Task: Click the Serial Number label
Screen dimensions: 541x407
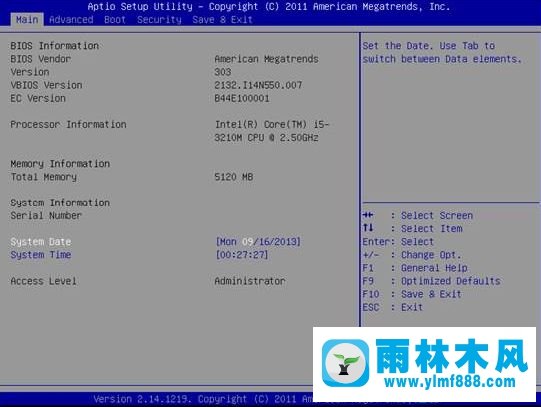Action: coord(46,216)
